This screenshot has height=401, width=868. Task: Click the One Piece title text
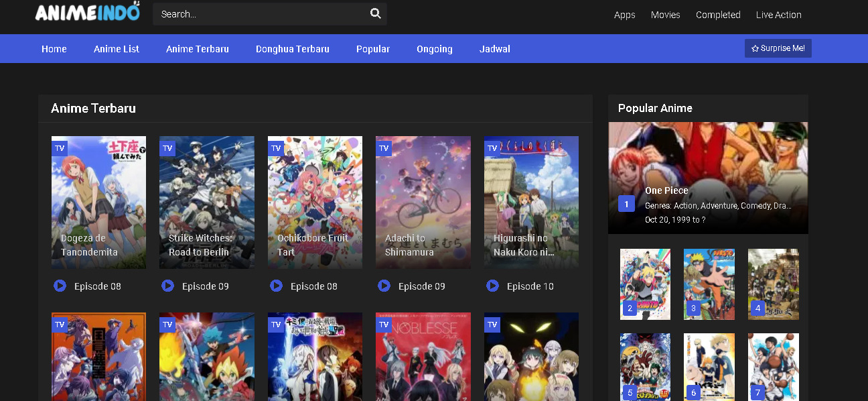click(666, 190)
